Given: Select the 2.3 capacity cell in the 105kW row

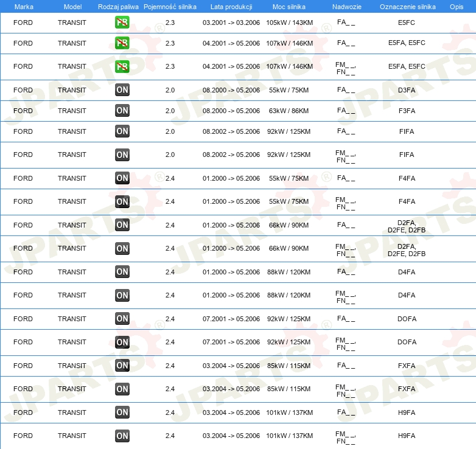Looking at the screenshot, I should coord(170,23).
